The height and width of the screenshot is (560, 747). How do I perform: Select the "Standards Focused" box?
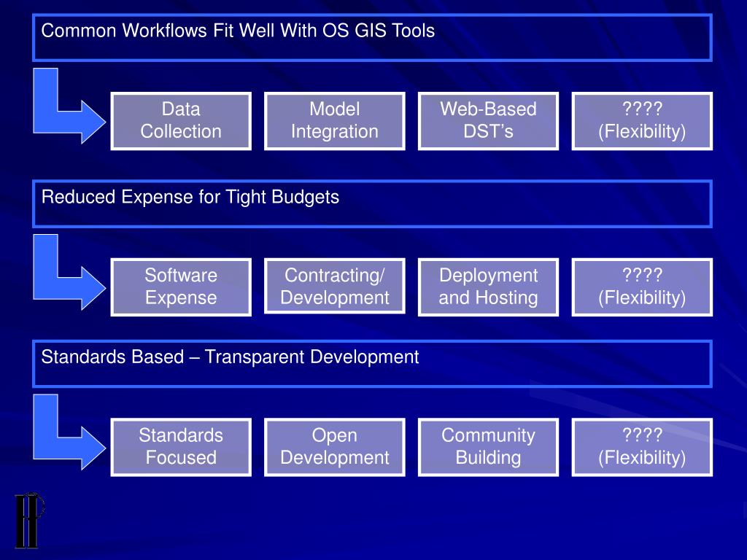181,447
